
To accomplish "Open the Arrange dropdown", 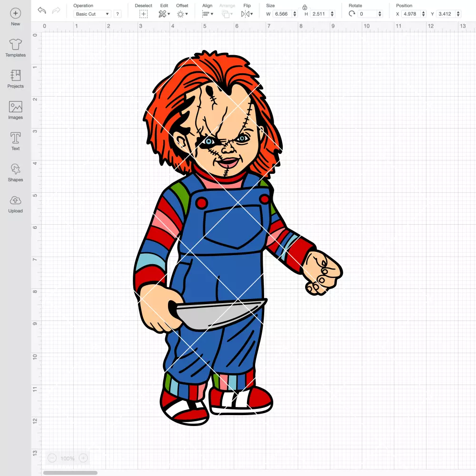I will (228, 14).
